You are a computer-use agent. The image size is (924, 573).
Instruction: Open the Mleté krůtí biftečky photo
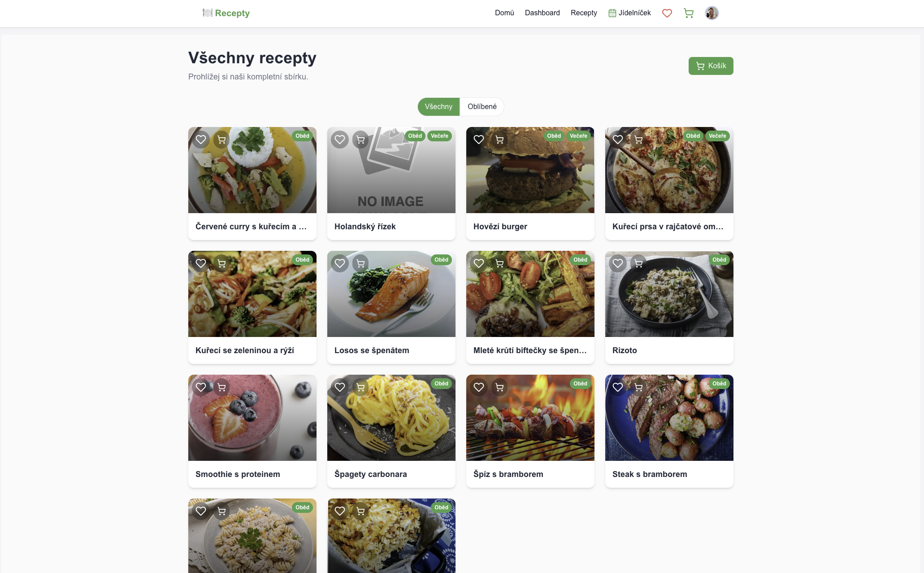530,294
